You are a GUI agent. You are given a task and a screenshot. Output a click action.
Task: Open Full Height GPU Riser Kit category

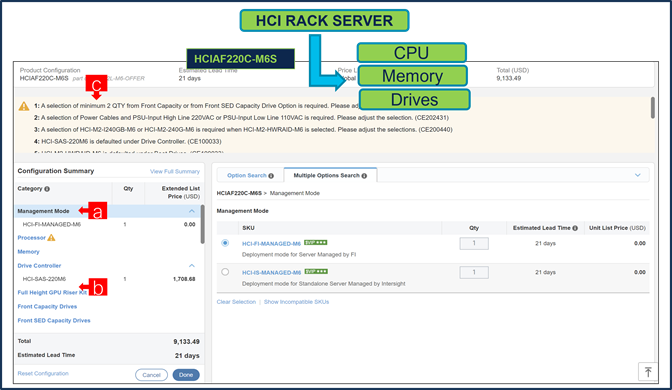click(x=52, y=293)
